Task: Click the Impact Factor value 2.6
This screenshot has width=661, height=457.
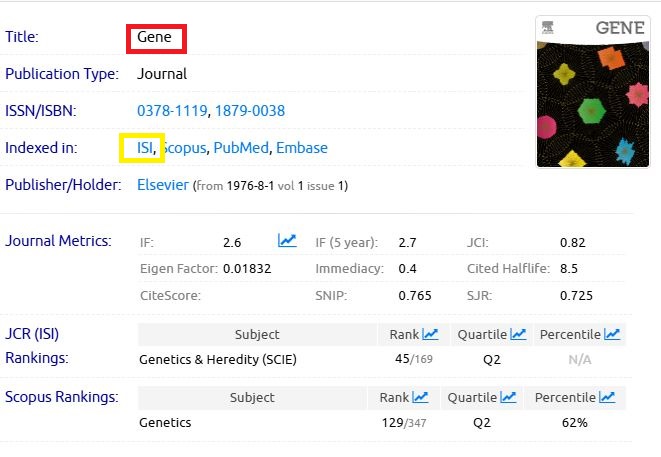Action: 232,242
